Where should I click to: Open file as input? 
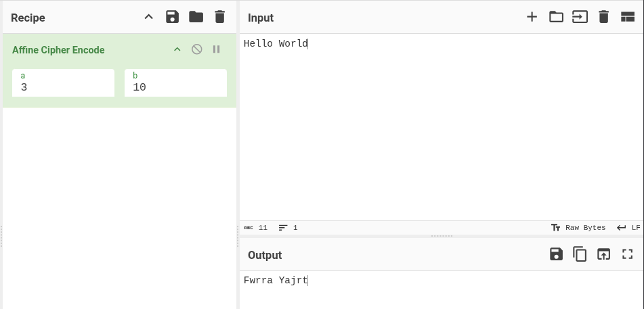pyautogui.click(x=580, y=17)
